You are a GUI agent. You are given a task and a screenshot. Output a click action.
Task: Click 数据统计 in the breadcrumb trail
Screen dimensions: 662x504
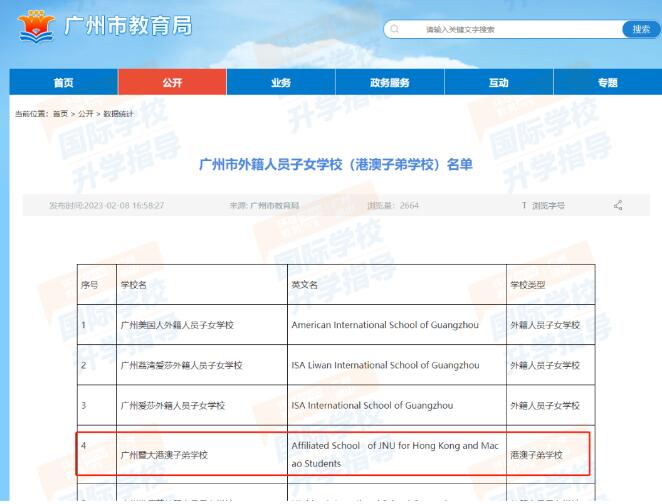click(118, 114)
